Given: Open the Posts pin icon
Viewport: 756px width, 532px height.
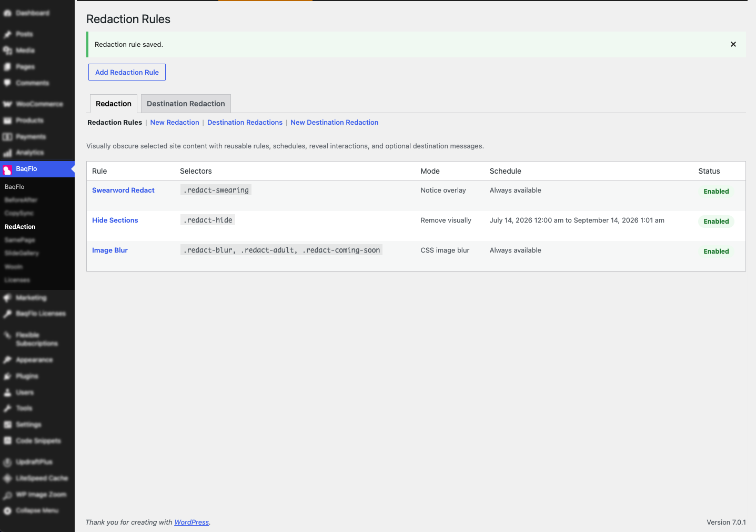Looking at the screenshot, I should (x=7, y=34).
